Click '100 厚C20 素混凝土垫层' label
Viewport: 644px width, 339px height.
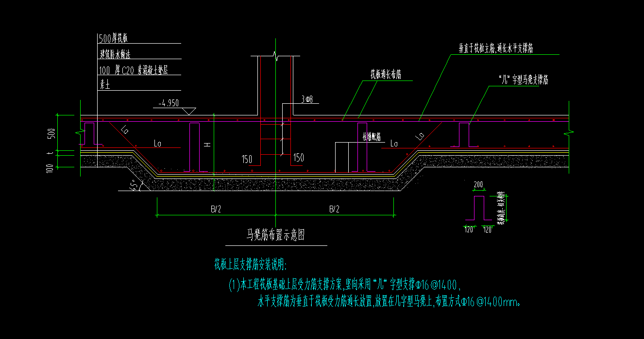pos(133,70)
